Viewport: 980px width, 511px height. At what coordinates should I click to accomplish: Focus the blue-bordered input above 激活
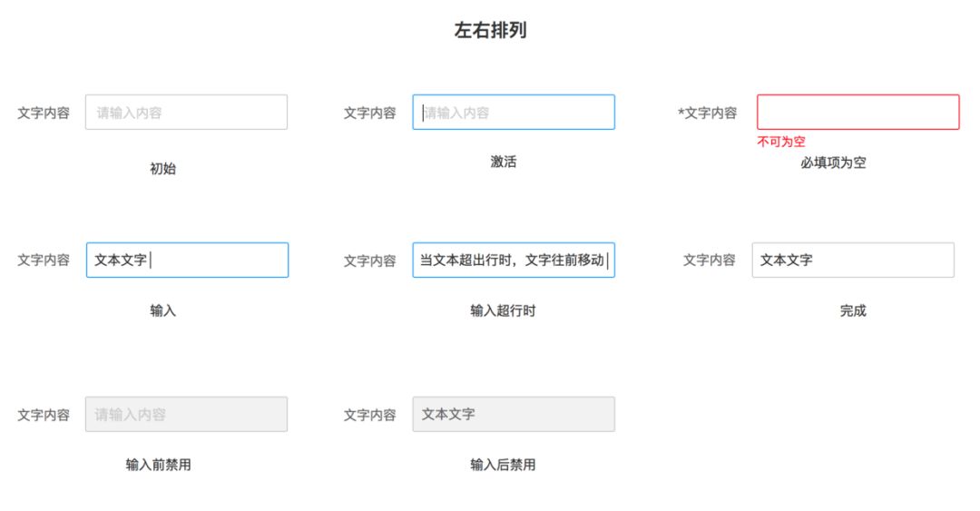coord(513,113)
